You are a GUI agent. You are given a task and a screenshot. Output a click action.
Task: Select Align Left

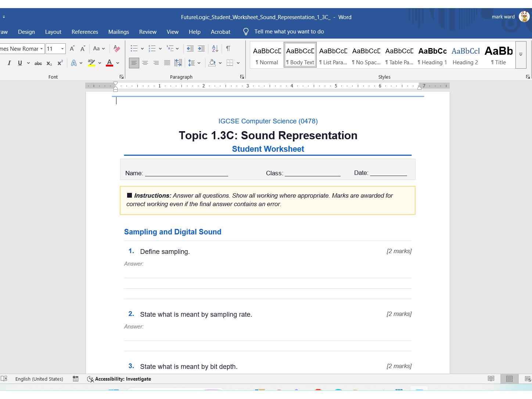coord(134,63)
